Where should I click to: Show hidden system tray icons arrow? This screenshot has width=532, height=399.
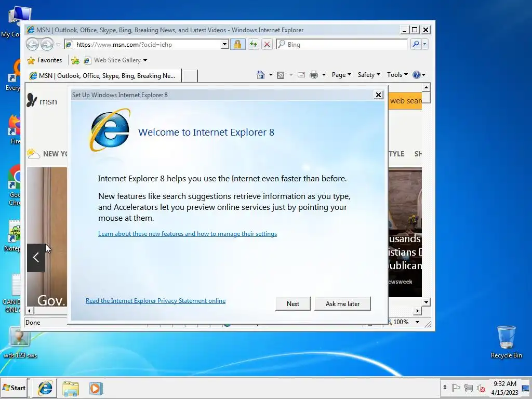pos(445,388)
